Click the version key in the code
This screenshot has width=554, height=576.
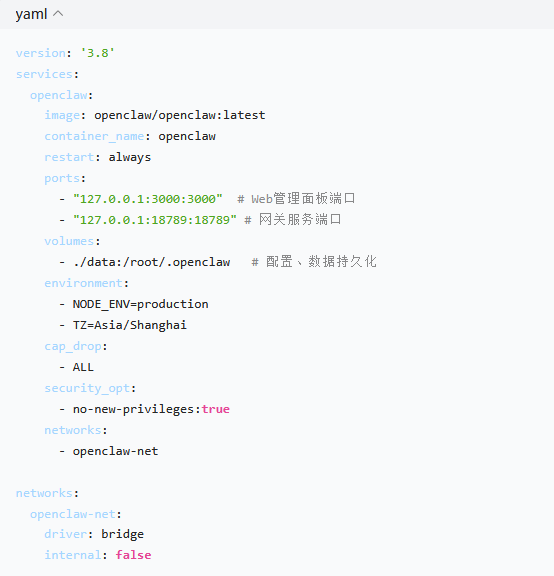click(40, 53)
